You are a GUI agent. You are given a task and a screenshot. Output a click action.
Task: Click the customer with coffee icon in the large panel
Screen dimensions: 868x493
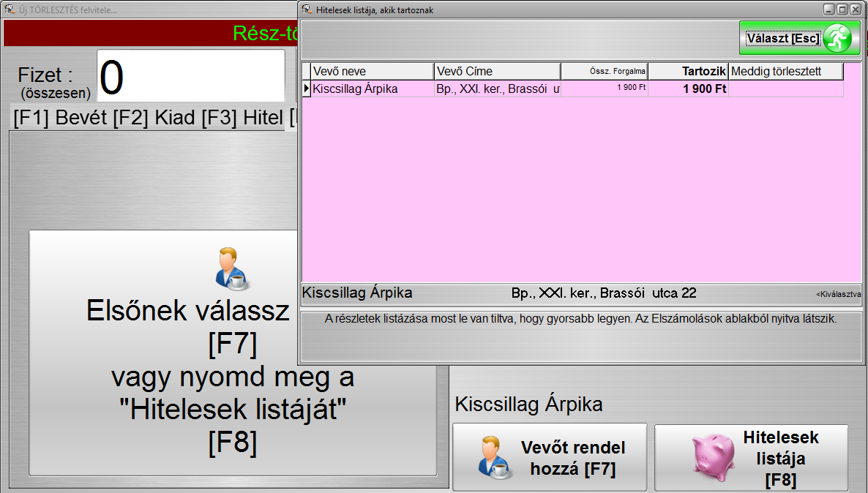click(x=233, y=269)
